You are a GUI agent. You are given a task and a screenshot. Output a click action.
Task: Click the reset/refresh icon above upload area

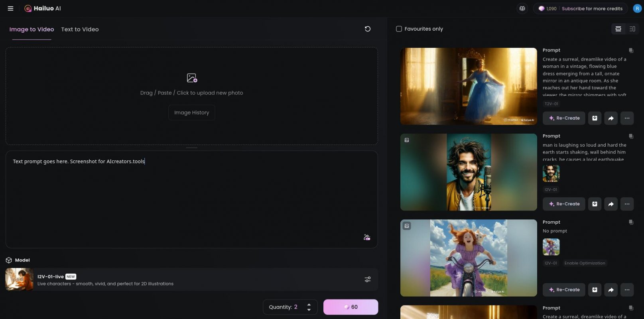[x=368, y=29]
